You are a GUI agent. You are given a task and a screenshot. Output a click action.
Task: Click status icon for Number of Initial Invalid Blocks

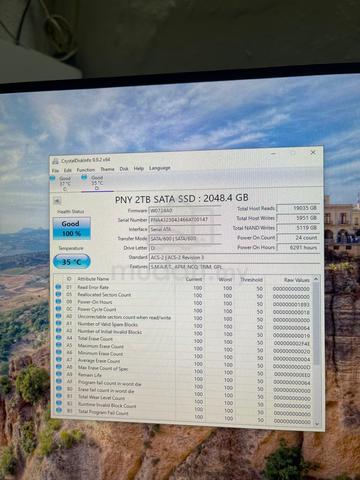[x=58, y=331]
